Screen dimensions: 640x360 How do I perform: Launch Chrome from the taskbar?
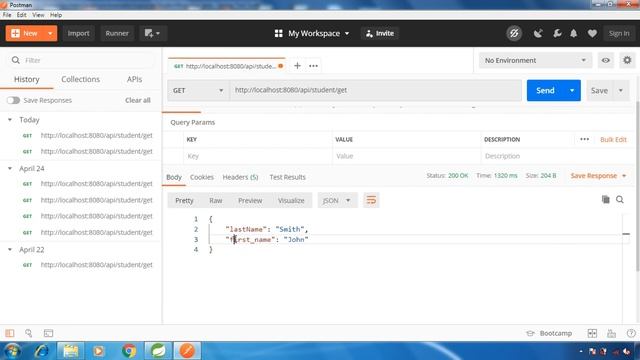pos(129,351)
